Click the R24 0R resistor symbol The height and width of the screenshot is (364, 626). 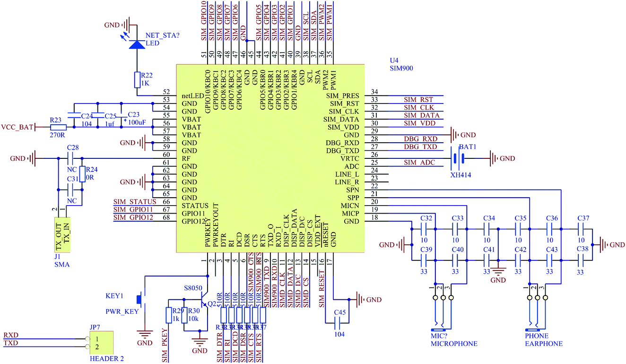pyautogui.click(x=82, y=173)
